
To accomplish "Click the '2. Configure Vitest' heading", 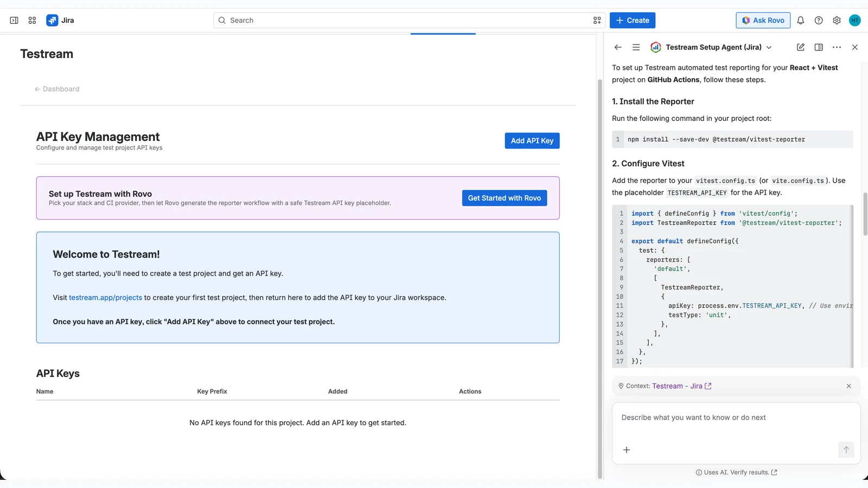I will tap(648, 164).
